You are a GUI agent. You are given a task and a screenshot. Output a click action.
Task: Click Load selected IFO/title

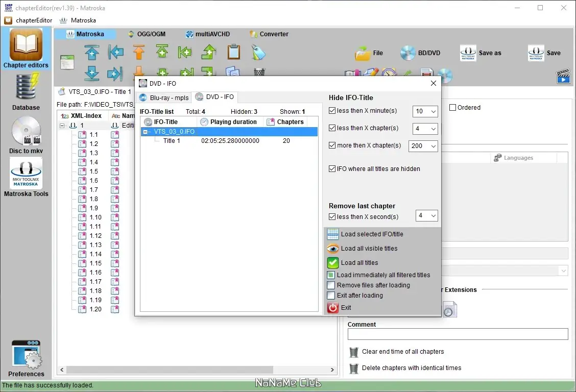pos(372,234)
